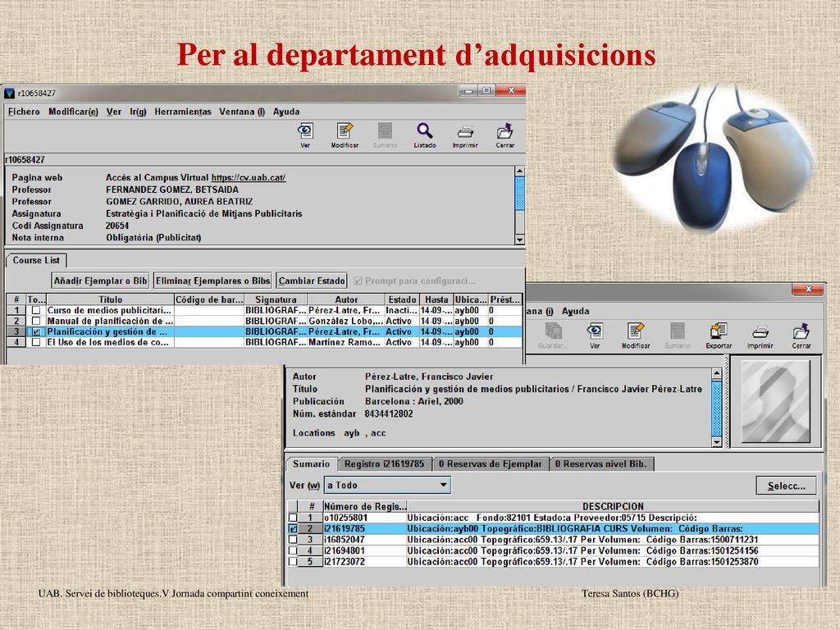
Task: Open Ayuda menu in course window
Action: (286, 112)
